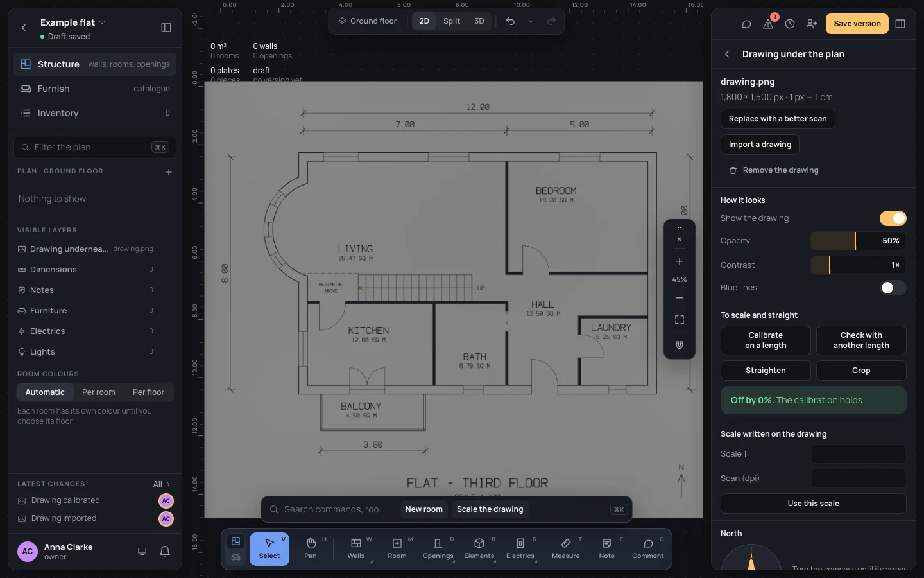Image resolution: width=924 pixels, height=578 pixels.
Task: Open the undo history dropdown arrow
Action: tap(531, 21)
